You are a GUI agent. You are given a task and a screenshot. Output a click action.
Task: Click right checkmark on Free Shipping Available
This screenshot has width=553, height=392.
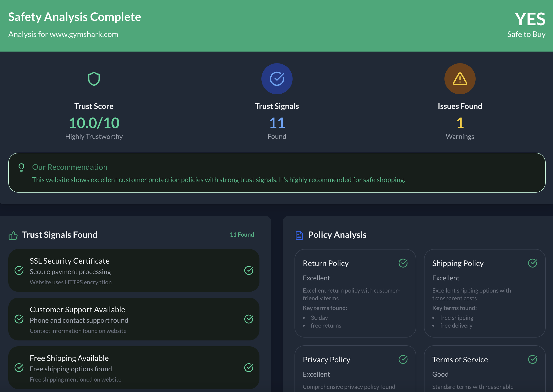249,368
